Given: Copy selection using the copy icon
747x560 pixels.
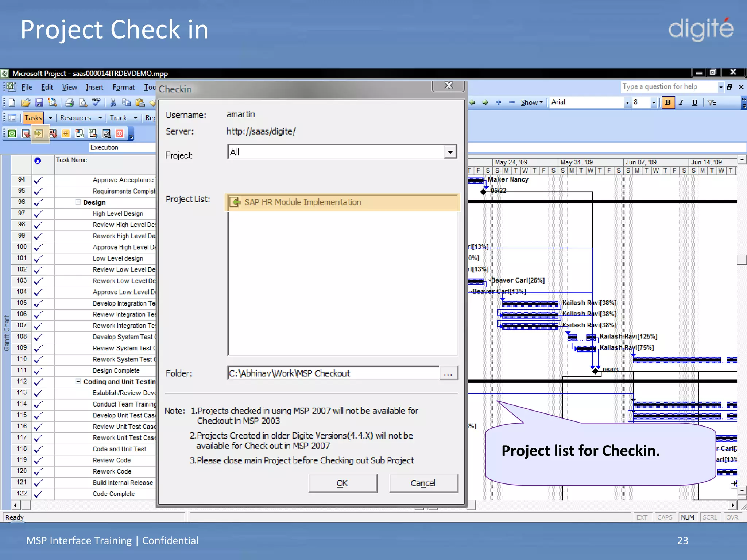Looking at the screenshot, I should (x=126, y=102).
